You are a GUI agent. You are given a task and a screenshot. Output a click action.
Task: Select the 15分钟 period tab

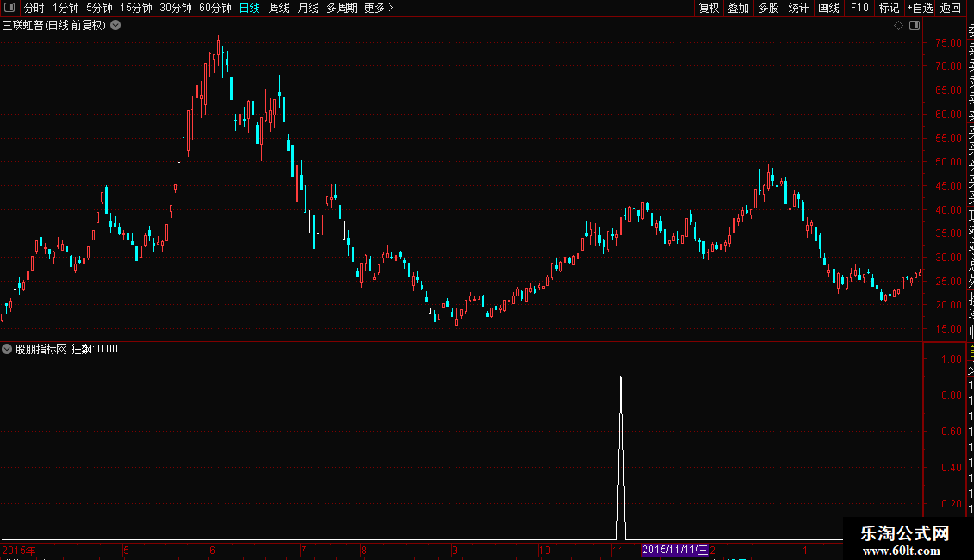(x=136, y=8)
